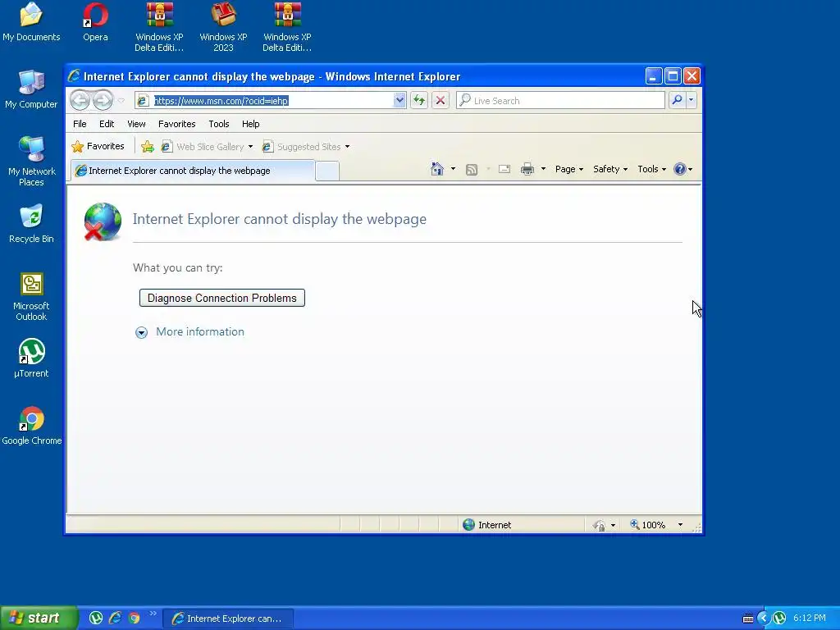Expand the More information section arrow
Image resolution: width=840 pixels, height=630 pixels.
141,333
